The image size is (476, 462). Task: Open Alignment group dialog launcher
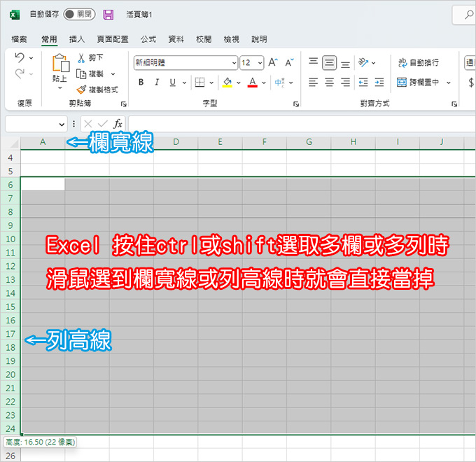[x=454, y=104]
